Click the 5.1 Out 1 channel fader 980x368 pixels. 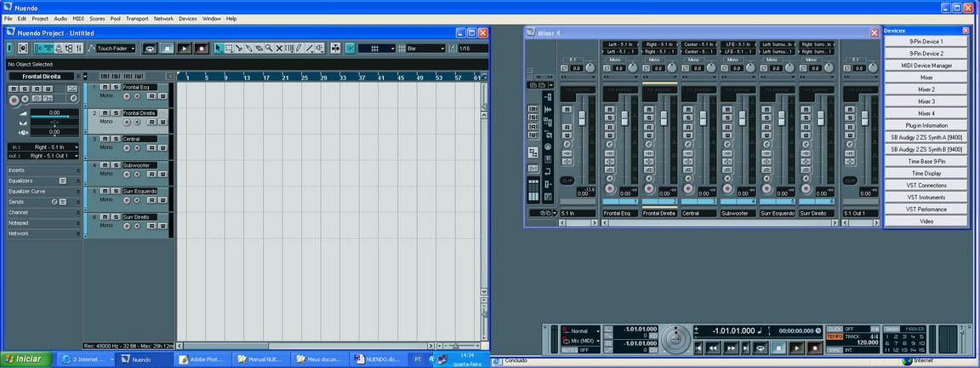865,118
